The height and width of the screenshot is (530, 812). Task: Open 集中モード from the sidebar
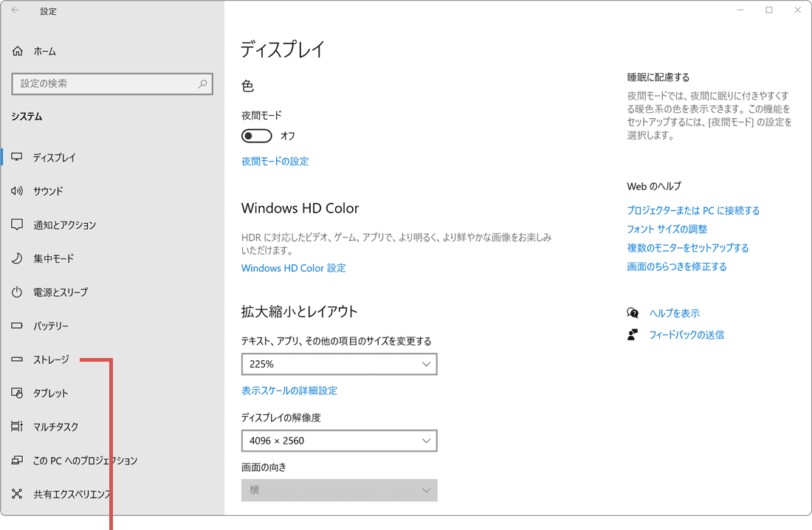point(17,258)
